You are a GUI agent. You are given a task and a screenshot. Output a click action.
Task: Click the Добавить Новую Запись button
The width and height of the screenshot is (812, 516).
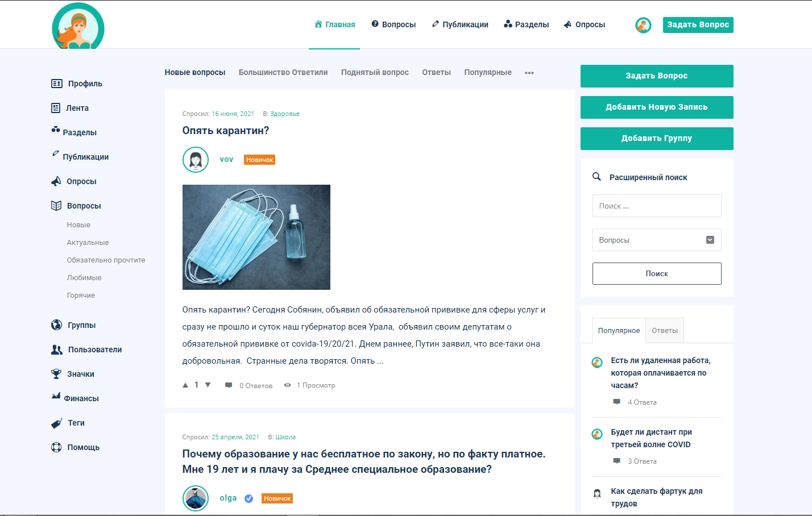(x=657, y=107)
